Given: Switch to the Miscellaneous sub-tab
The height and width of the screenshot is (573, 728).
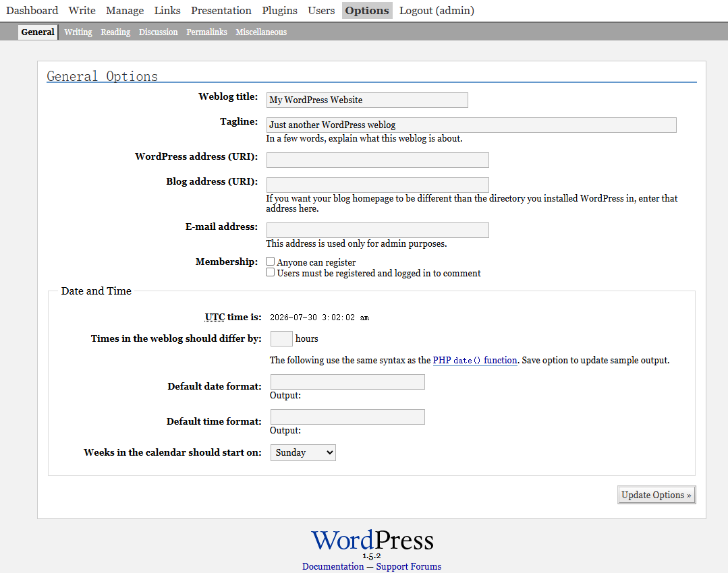Looking at the screenshot, I should tap(261, 32).
